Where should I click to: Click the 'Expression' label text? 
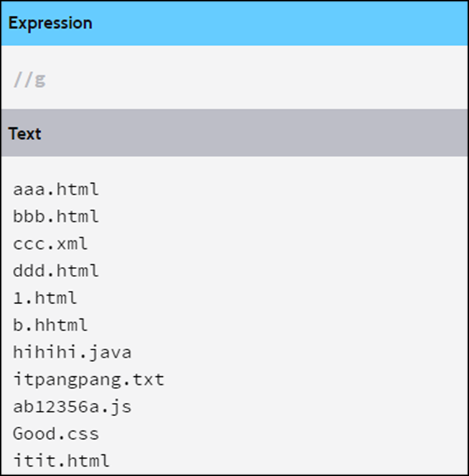51,23
